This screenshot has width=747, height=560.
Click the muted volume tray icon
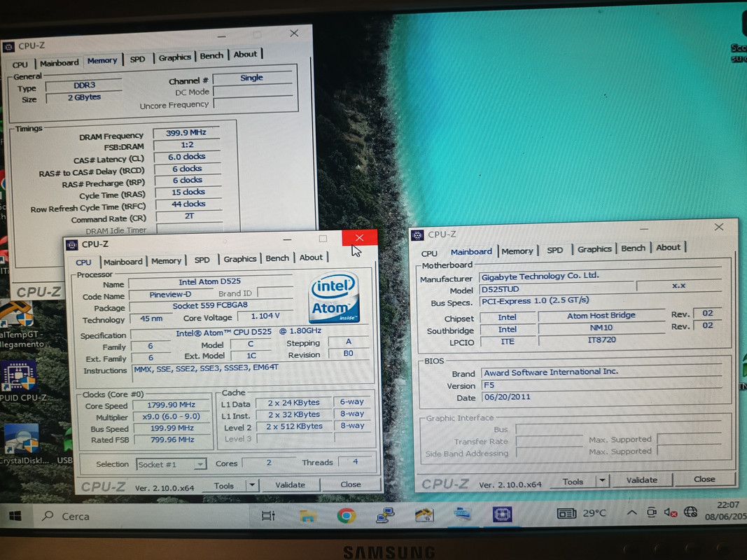[x=670, y=513]
